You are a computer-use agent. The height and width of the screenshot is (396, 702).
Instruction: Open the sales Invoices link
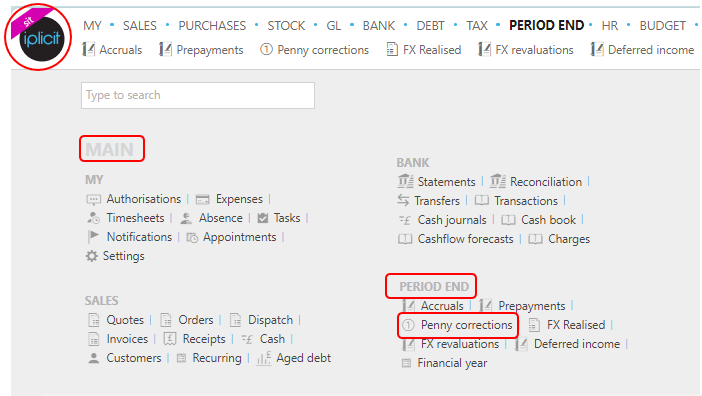(x=127, y=339)
